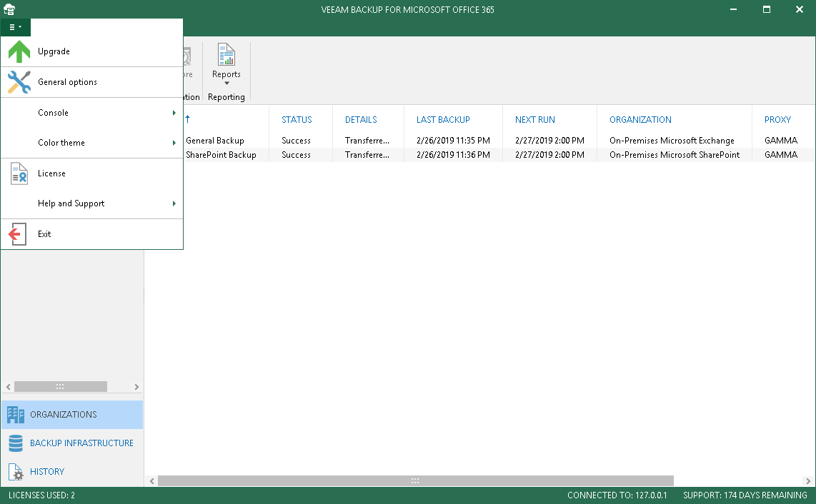The width and height of the screenshot is (816, 504).
Task: Click the License certificate icon
Action: click(x=19, y=173)
